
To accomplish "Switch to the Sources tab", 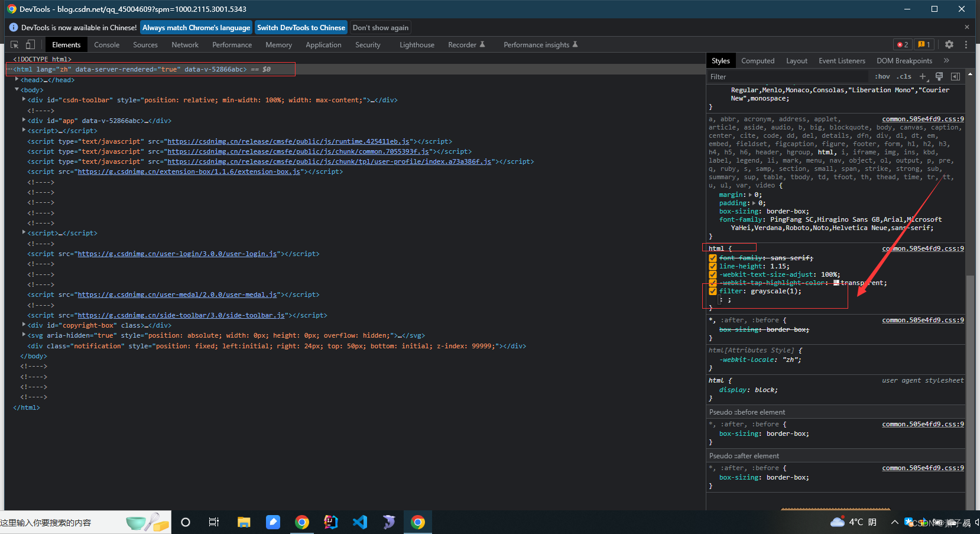I will tap(145, 44).
